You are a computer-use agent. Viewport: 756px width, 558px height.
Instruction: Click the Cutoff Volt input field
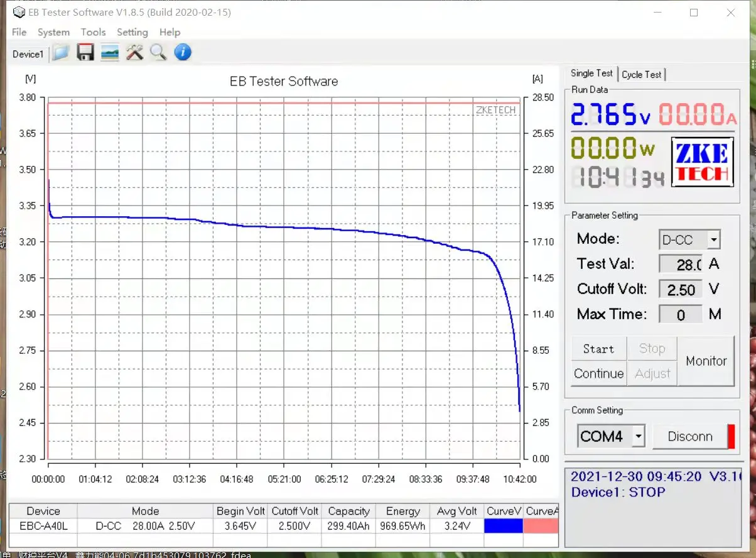(681, 290)
